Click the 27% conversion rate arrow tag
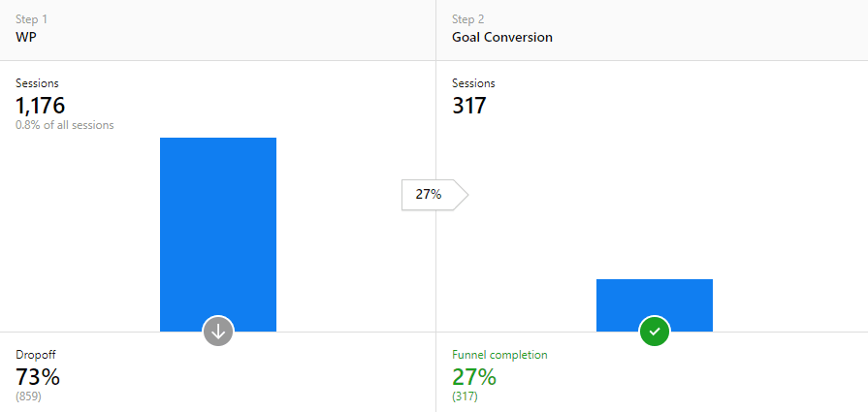868x412 pixels. [432, 194]
